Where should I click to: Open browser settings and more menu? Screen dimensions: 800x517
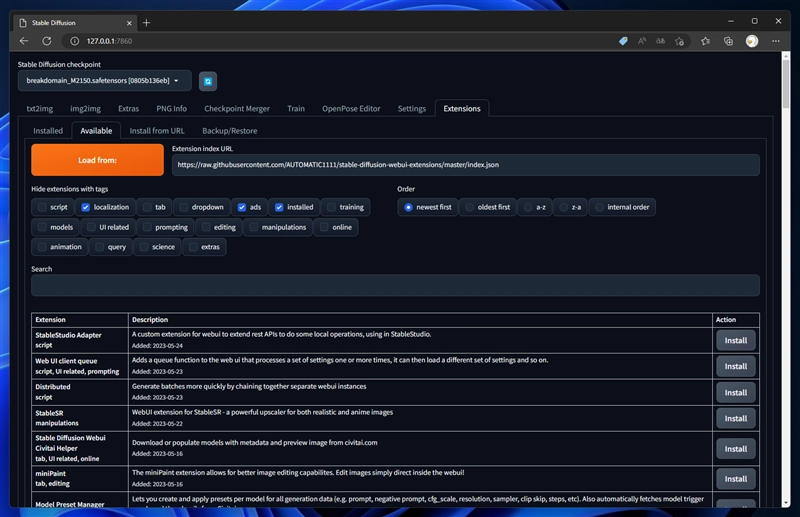pyautogui.click(x=776, y=41)
